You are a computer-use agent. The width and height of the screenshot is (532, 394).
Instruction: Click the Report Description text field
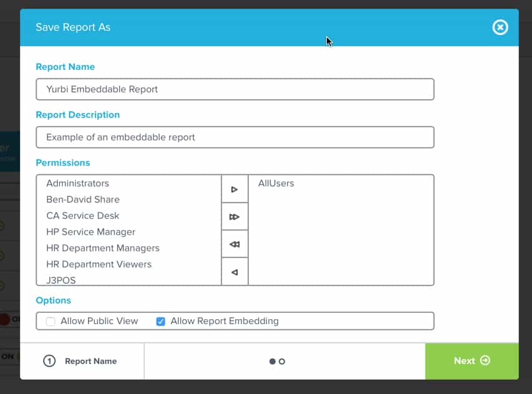(235, 137)
